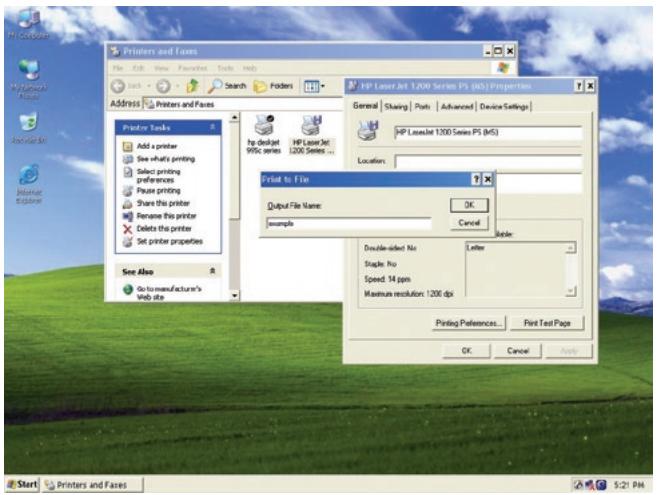
Task: Open the Edit menu
Action: coord(138,68)
